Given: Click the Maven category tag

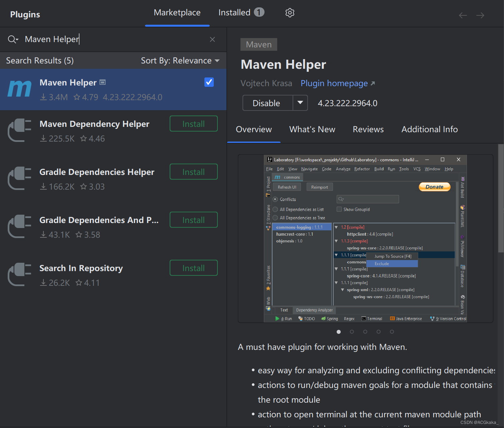Looking at the screenshot, I should pos(259,44).
